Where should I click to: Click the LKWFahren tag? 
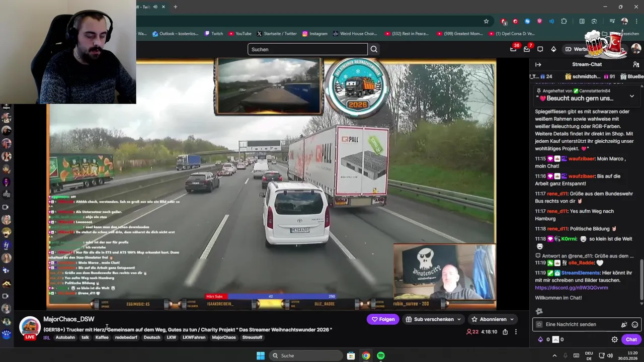pyautogui.click(x=194, y=337)
